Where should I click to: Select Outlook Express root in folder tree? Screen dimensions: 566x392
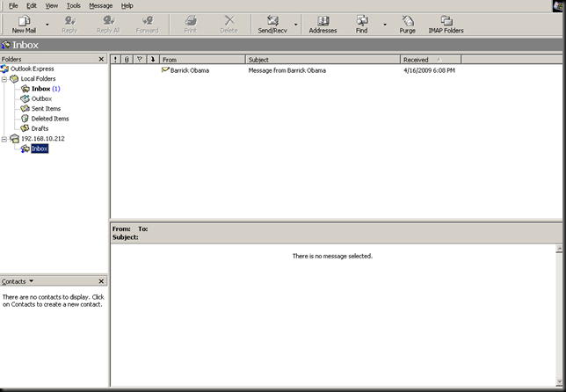(x=33, y=69)
